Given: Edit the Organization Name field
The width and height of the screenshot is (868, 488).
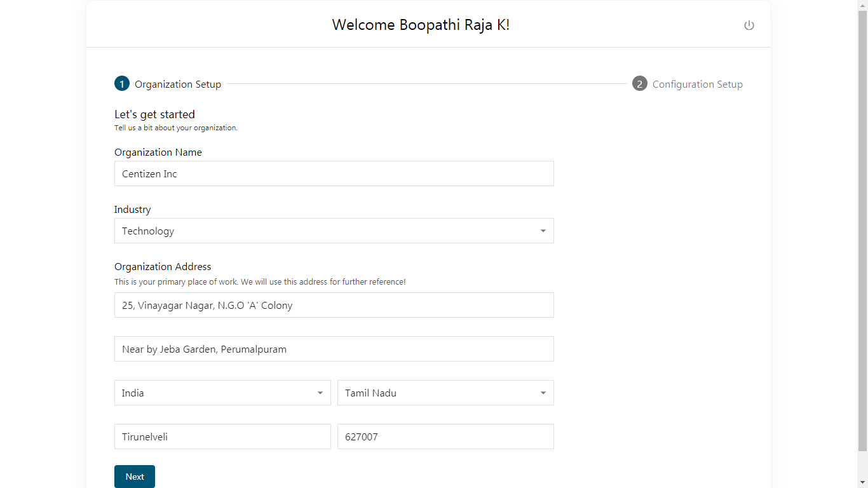Looking at the screenshot, I should pos(334,173).
